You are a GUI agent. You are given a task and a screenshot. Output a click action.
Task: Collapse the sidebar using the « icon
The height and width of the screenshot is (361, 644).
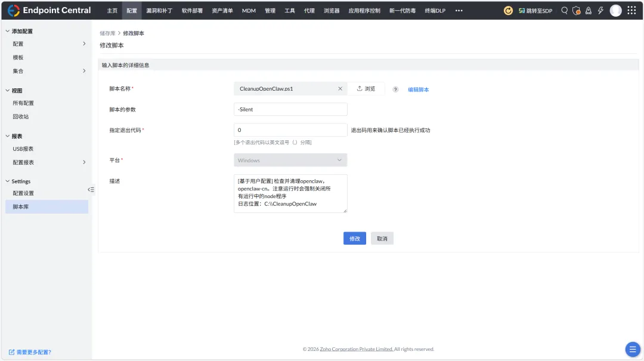pos(91,189)
